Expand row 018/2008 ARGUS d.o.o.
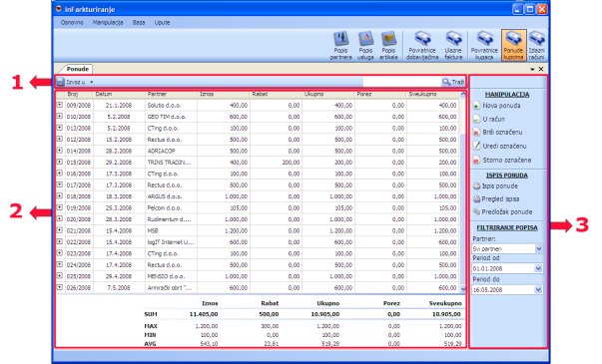The image size is (602, 364). (x=60, y=195)
